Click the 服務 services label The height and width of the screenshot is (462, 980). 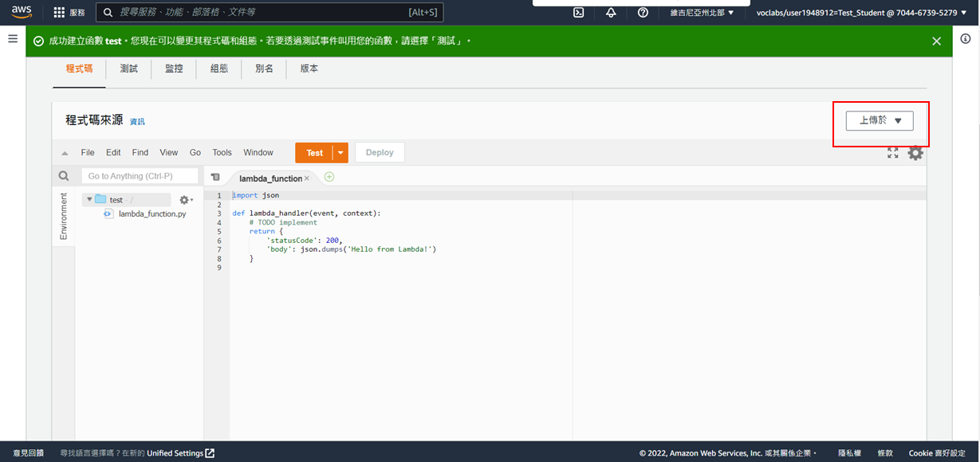(77, 13)
